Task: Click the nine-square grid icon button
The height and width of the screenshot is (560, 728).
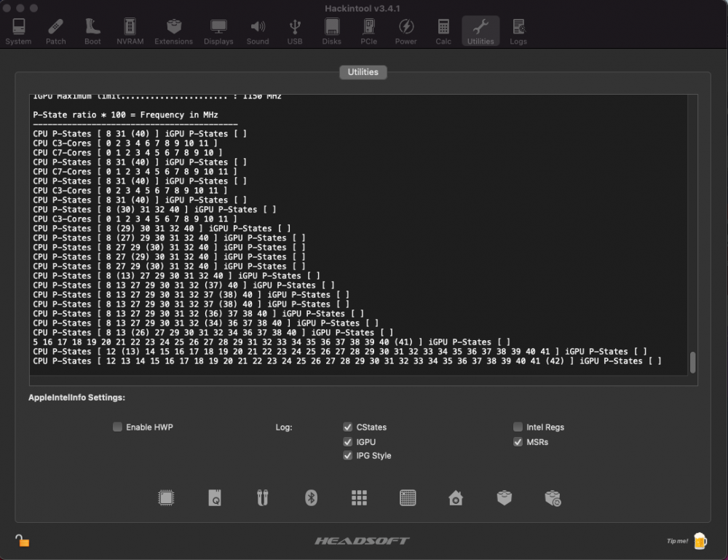Action: [359, 498]
